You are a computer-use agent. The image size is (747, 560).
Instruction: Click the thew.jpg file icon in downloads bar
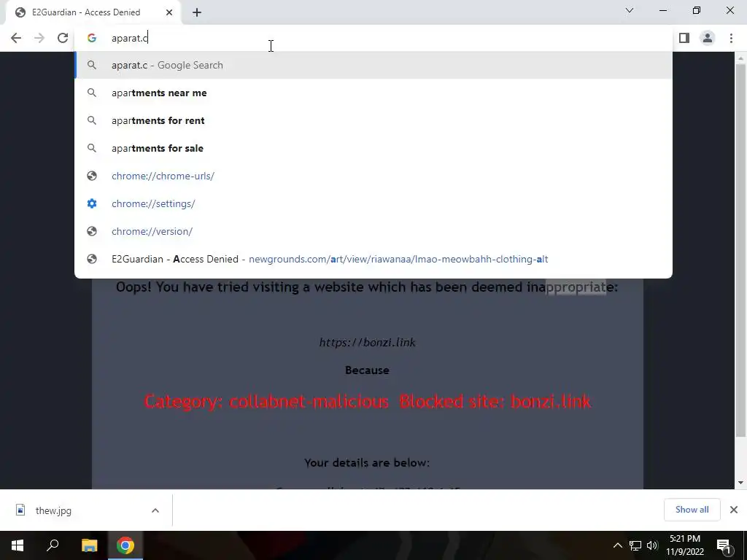tap(20, 510)
